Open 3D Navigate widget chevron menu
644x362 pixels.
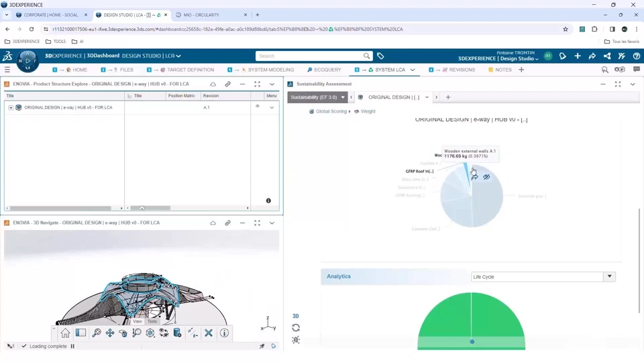(272, 223)
